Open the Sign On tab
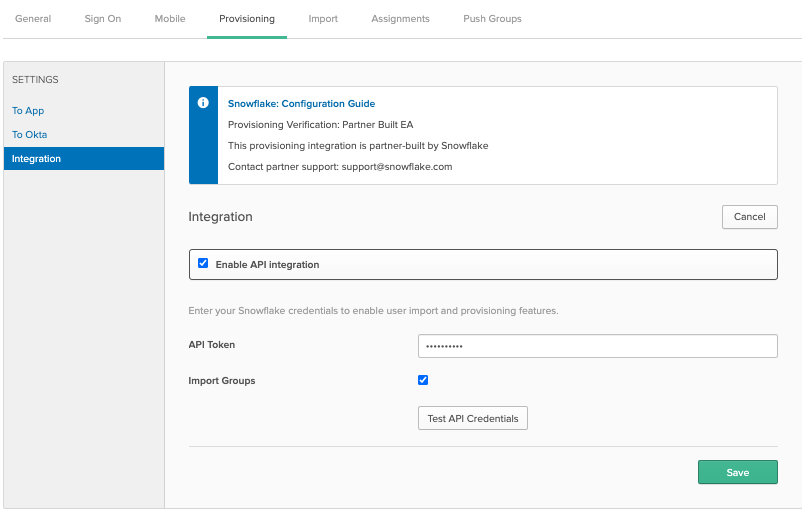This screenshot has width=802, height=509. coord(102,19)
